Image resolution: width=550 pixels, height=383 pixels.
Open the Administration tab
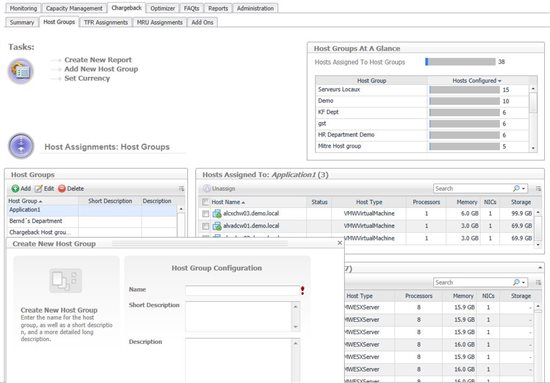tap(255, 8)
